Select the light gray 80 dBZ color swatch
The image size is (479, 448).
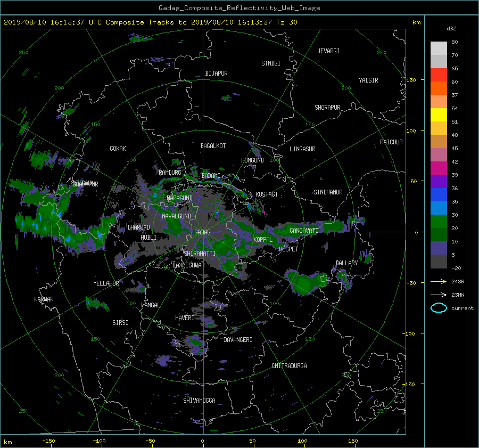[x=439, y=48]
